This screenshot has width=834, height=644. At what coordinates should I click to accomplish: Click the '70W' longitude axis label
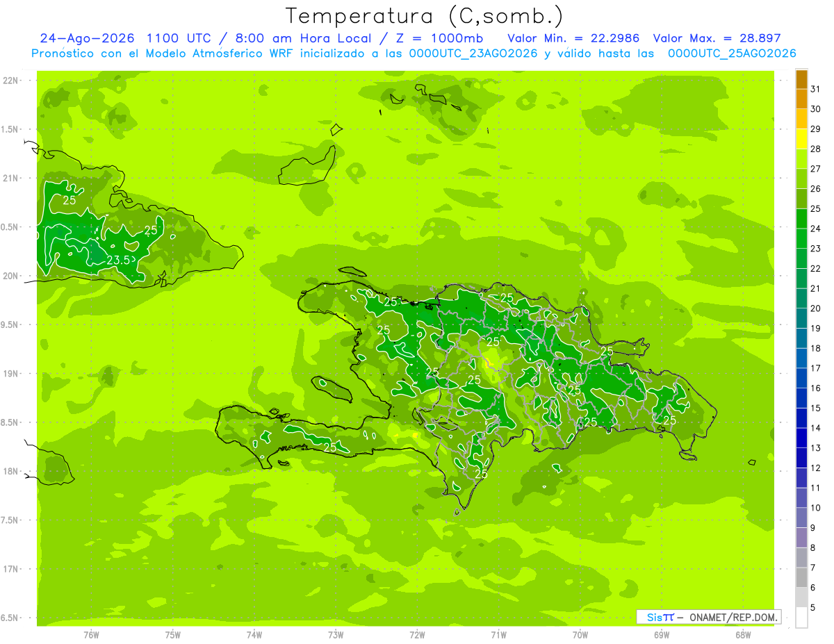pos(580,635)
